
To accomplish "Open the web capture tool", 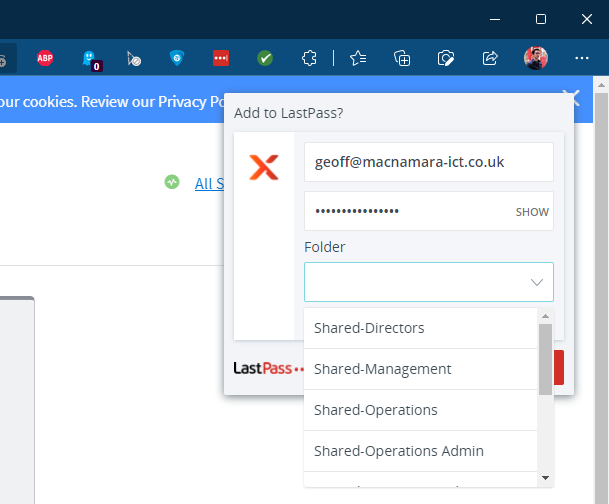I will (x=446, y=58).
